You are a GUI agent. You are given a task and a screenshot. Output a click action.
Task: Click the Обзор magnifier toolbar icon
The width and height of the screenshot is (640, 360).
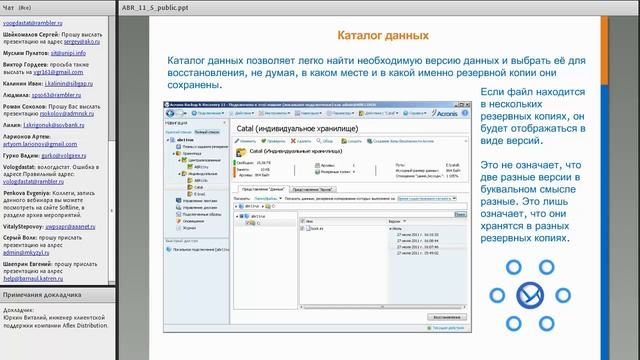pos(319,141)
